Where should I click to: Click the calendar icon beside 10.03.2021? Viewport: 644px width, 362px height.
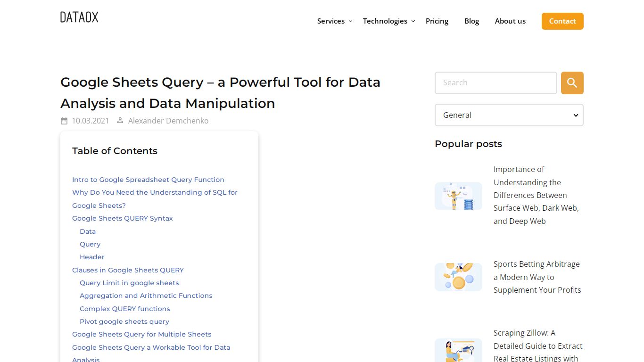click(x=64, y=121)
